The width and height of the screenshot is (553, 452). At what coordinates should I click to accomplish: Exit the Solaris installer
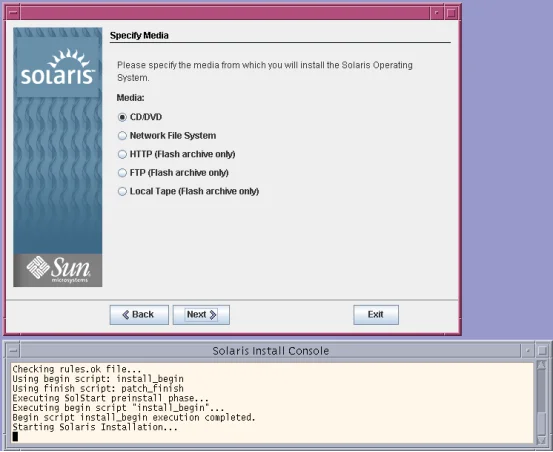pos(376,315)
